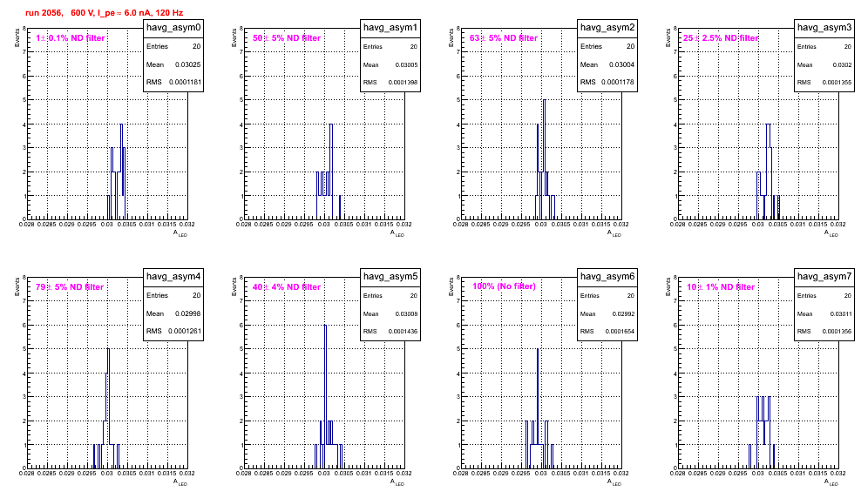Click the RMS value 0.0001398
The image size is (868, 498).
tap(403, 83)
